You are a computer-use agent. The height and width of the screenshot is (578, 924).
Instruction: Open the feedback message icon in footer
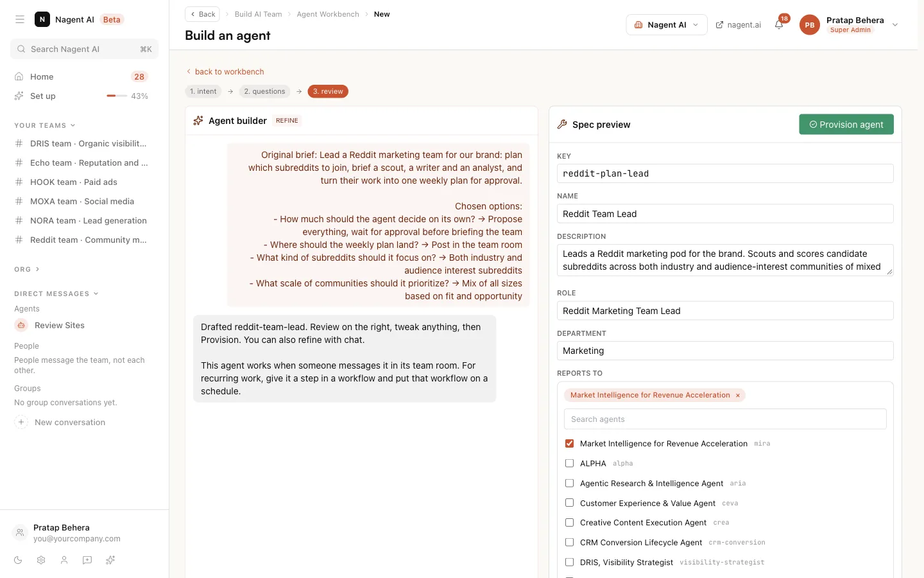point(87,560)
